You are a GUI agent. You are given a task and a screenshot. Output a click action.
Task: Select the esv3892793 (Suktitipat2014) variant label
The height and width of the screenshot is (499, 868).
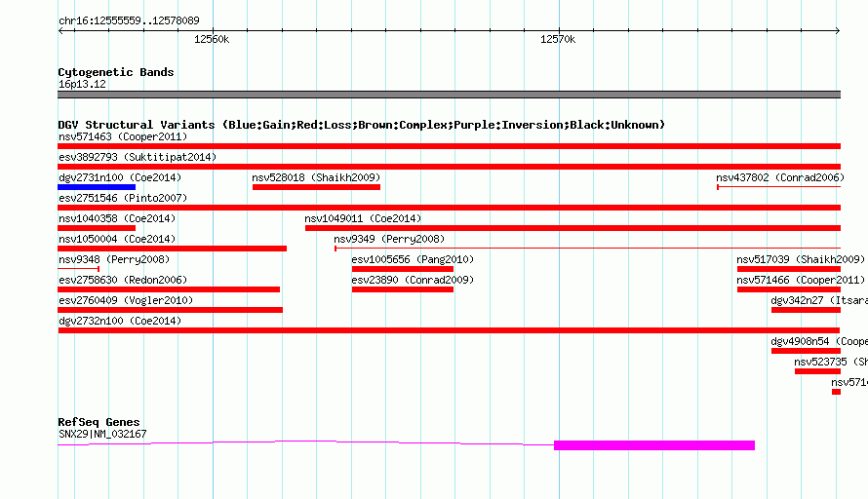click(138, 157)
